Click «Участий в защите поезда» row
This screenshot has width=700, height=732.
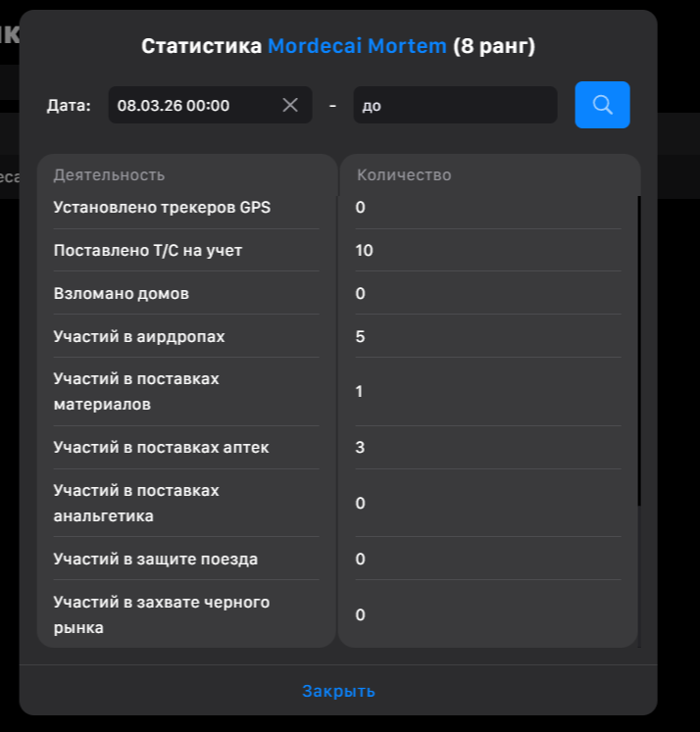coord(156,560)
